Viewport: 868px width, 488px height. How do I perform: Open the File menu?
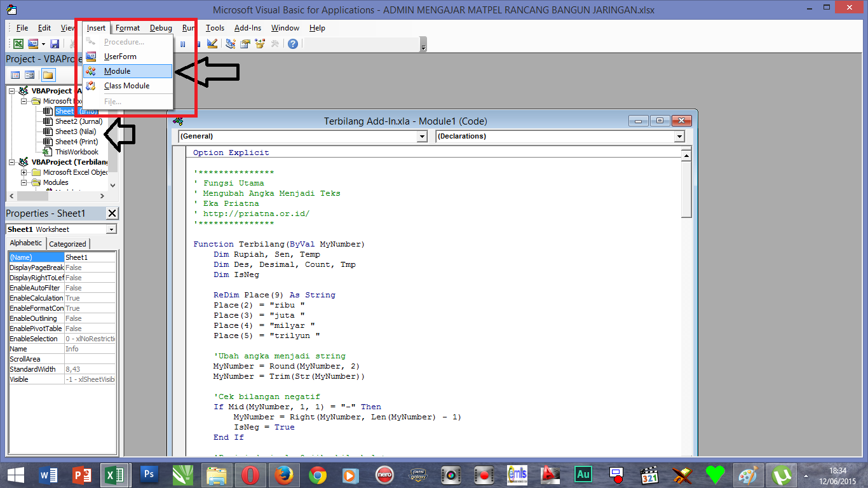tap(22, 28)
